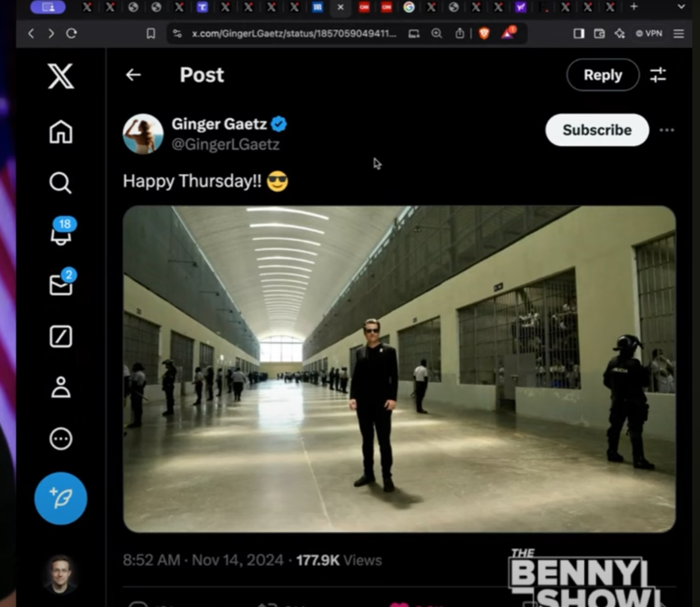The height and width of the screenshot is (607, 700).
Task: Go back using the Post arrow
Action: pyautogui.click(x=133, y=75)
